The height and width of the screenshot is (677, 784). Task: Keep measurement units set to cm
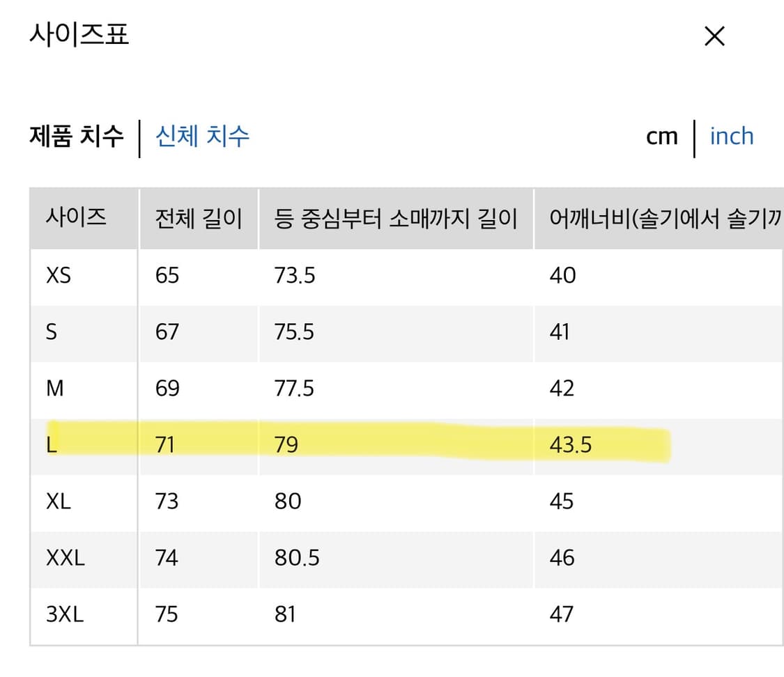click(x=661, y=137)
